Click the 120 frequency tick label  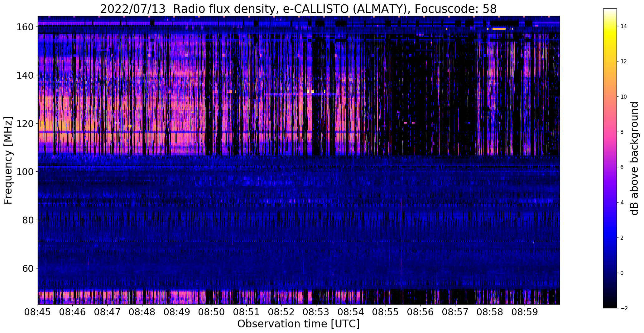[25, 124]
